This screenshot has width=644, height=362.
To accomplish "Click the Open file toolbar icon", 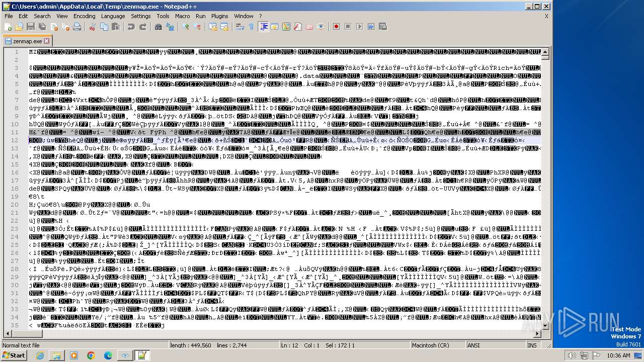I will 19,27.
